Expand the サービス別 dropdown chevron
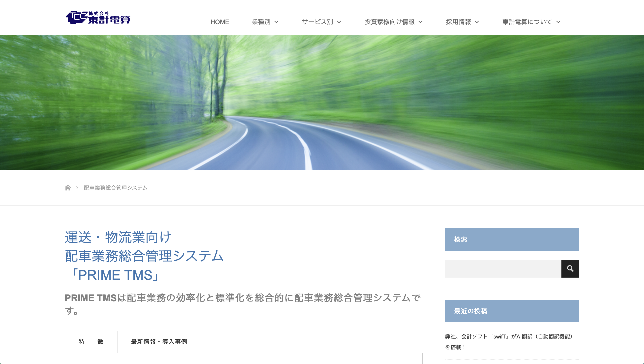 (x=339, y=22)
